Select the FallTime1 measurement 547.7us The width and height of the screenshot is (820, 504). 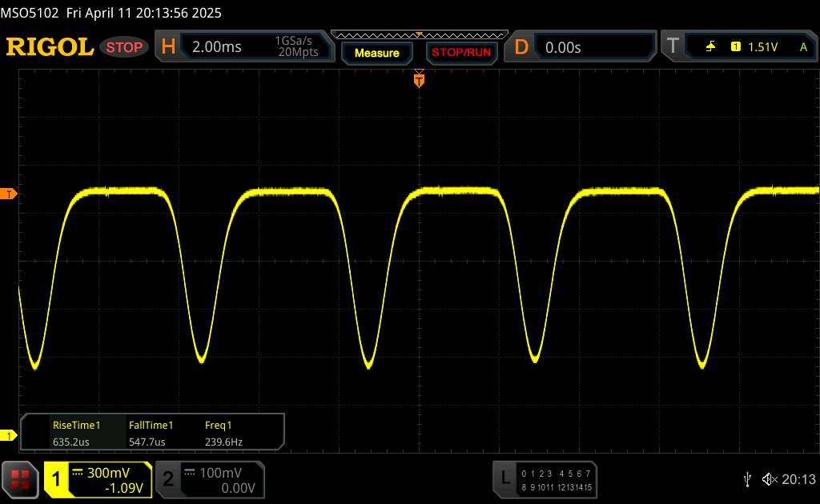click(151, 433)
